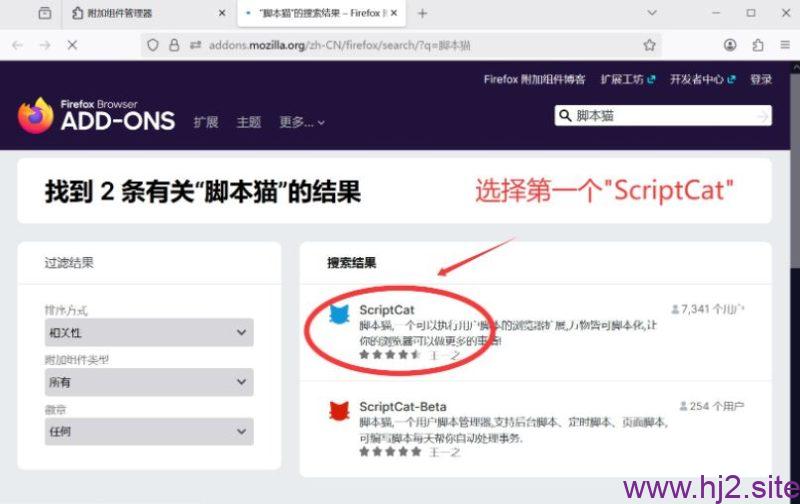
Task: Open the ScriptCat extension title link
Action: (387, 310)
